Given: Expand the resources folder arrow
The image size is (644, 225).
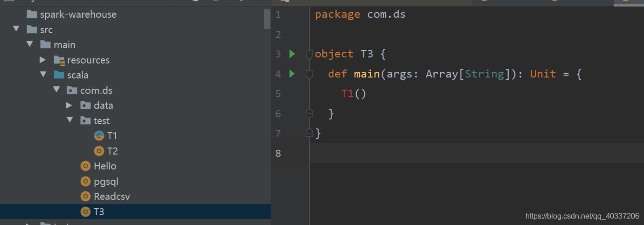Looking at the screenshot, I should 43,60.
